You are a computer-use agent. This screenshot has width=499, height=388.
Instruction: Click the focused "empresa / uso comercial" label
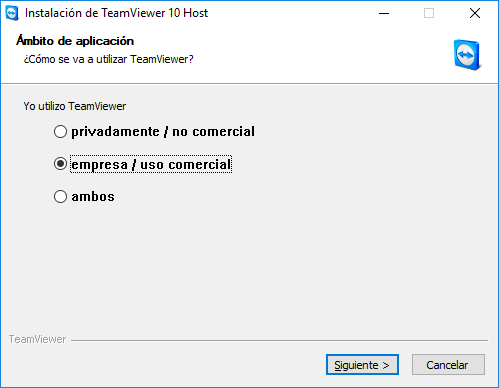(151, 164)
